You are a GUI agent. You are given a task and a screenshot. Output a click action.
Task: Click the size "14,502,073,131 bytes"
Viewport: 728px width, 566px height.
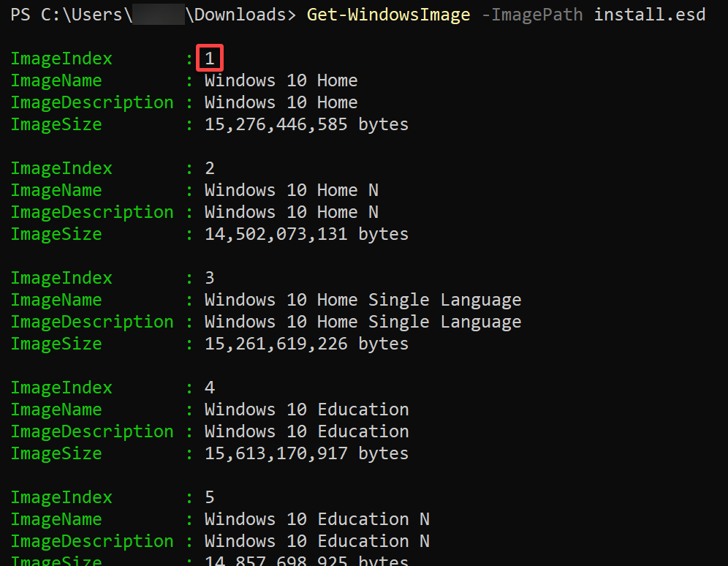(306, 234)
